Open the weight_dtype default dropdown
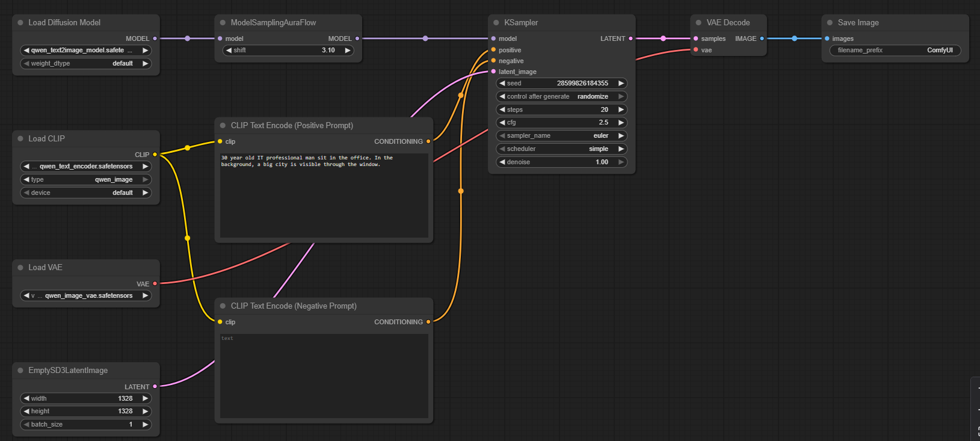This screenshot has height=441, width=980. coord(85,64)
